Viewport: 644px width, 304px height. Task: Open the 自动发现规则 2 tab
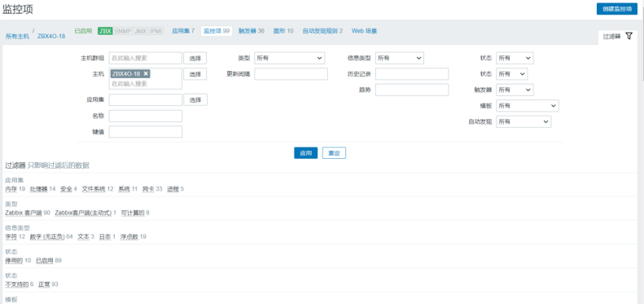pos(322,31)
